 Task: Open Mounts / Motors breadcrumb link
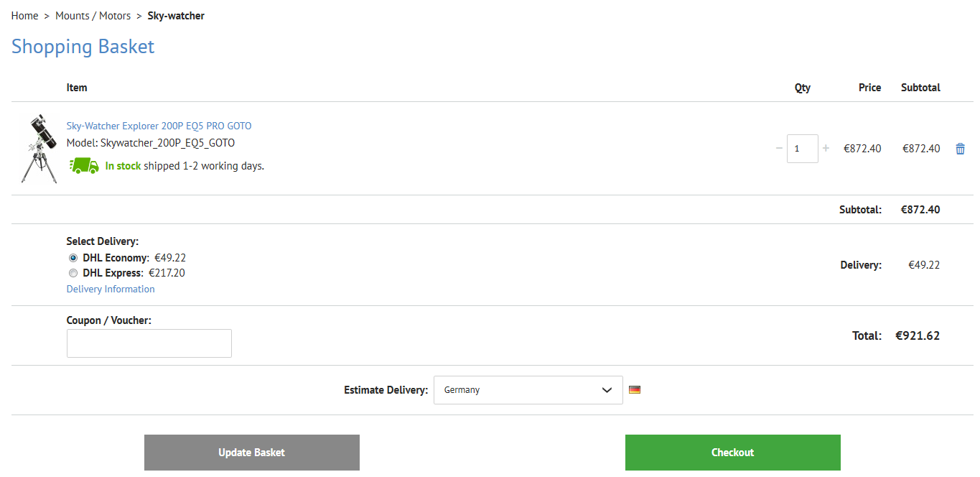(x=93, y=16)
